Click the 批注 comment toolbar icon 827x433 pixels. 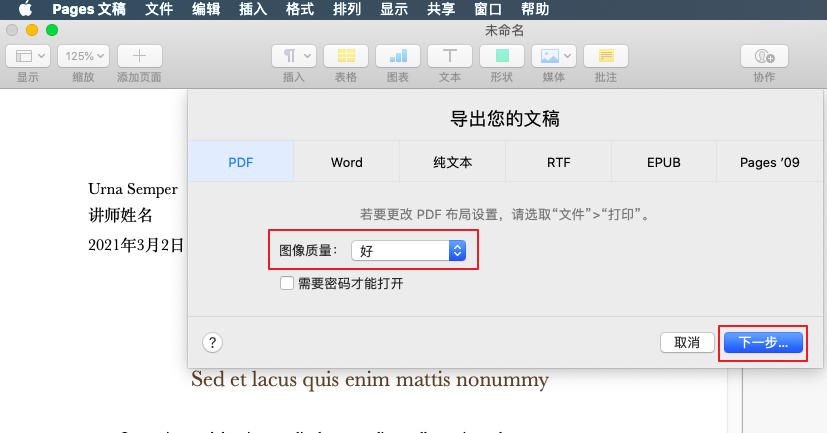coord(605,56)
